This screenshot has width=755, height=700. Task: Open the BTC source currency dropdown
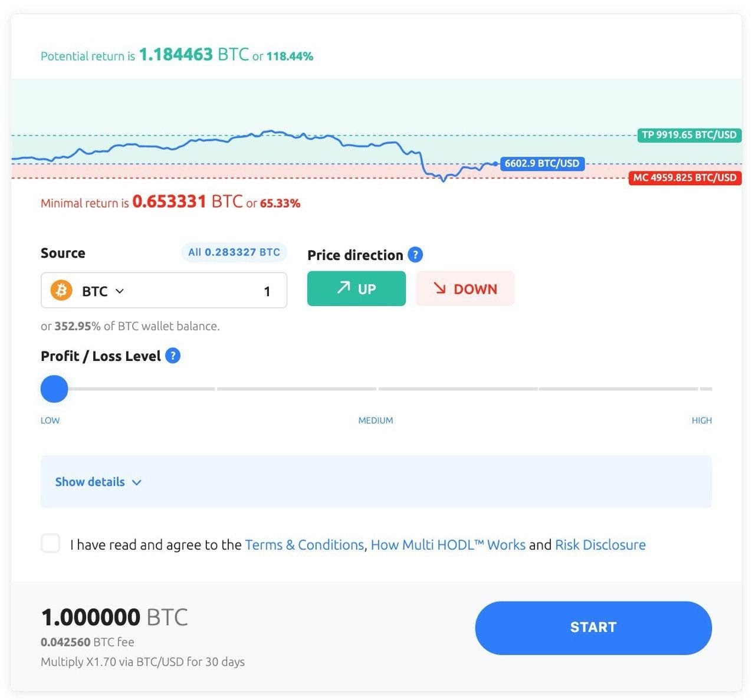[x=103, y=291]
